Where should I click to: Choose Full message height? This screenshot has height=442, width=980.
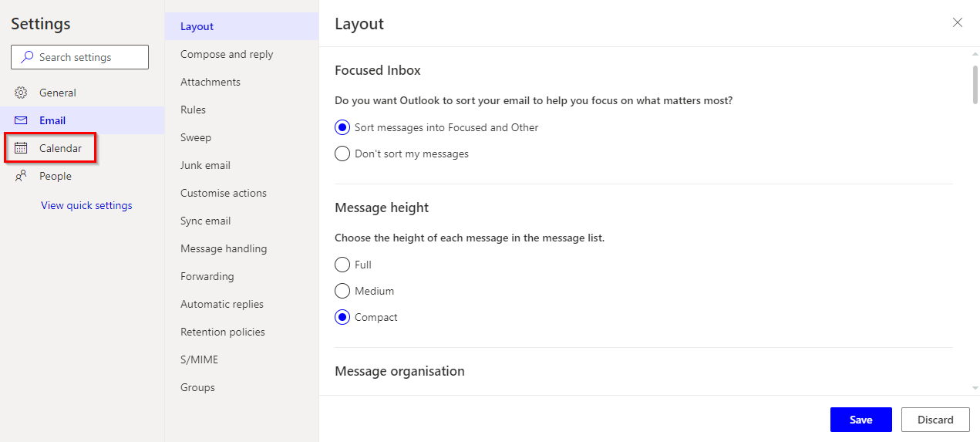[x=342, y=265]
